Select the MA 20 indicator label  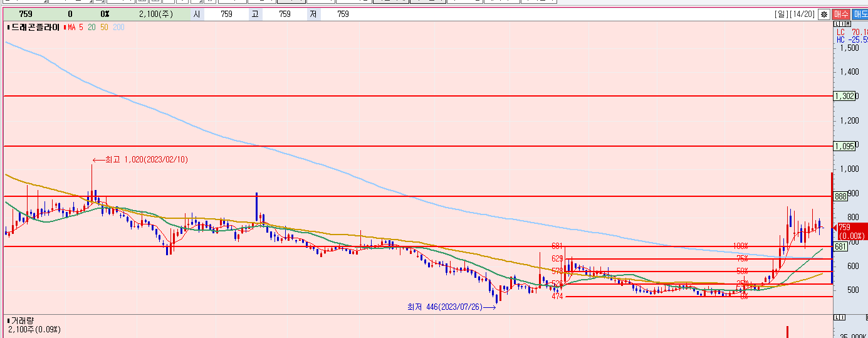92,28
